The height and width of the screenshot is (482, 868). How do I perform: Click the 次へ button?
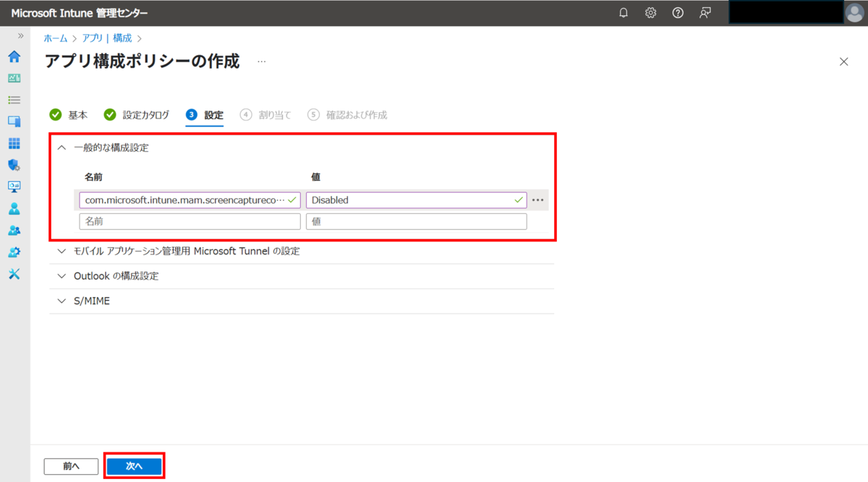(x=135, y=467)
